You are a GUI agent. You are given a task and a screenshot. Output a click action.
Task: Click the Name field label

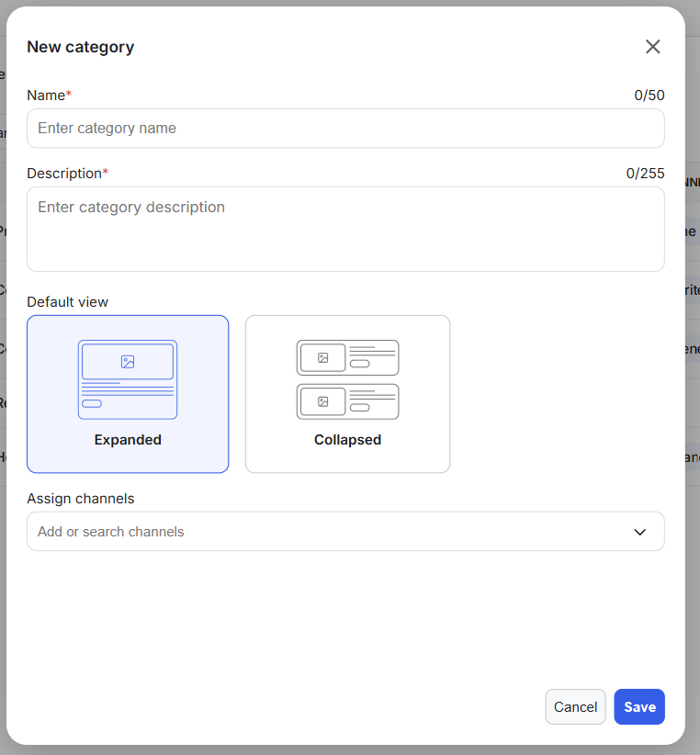coord(46,96)
